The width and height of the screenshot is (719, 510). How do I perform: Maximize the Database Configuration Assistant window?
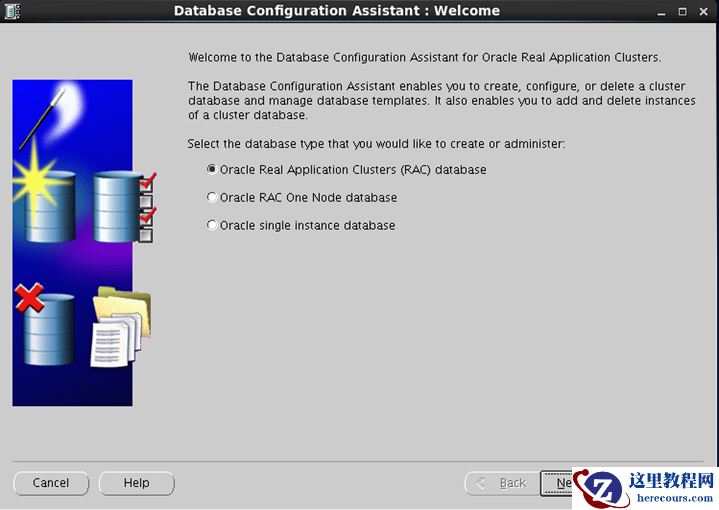[682, 11]
